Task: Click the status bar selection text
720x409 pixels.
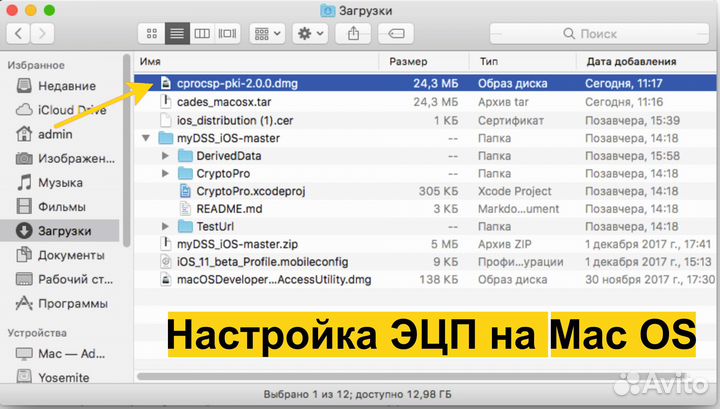Action: click(357, 394)
